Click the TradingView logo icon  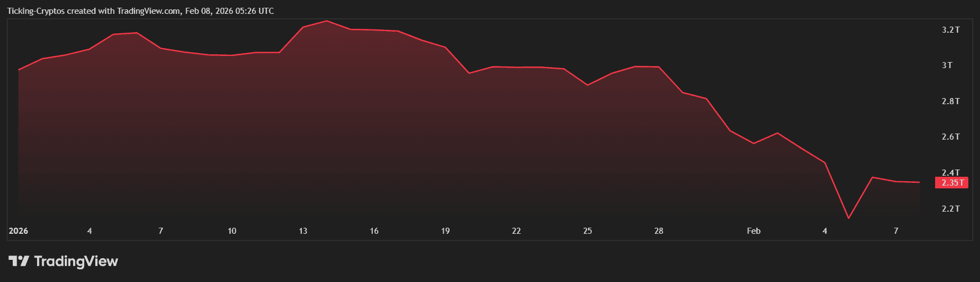pyautogui.click(x=18, y=261)
